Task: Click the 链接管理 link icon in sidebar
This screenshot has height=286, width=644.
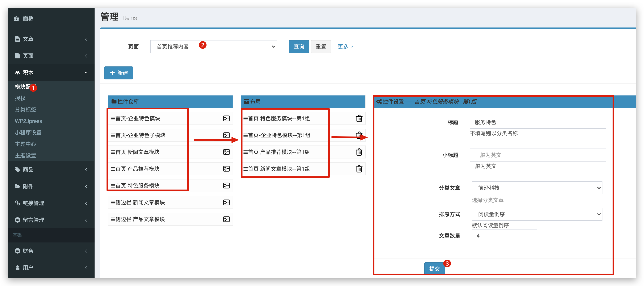Action: [x=17, y=203]
